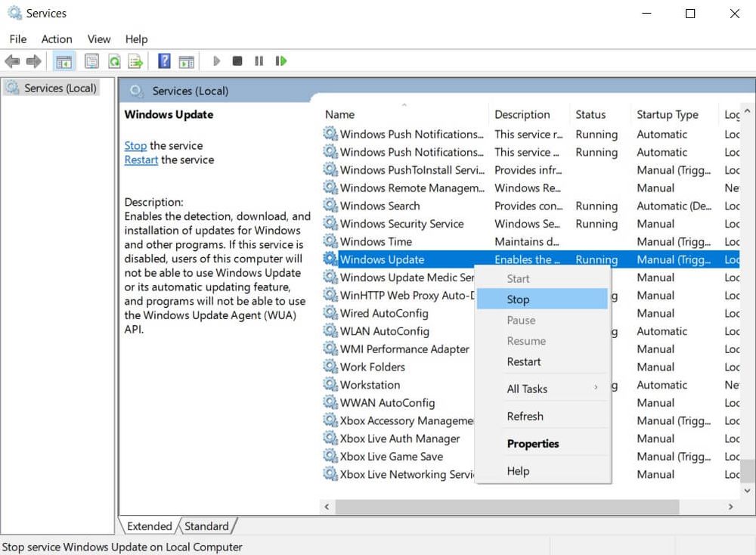Click the Pause Service toolbar icon
This screenshot has height=555, width=756.
259,61
